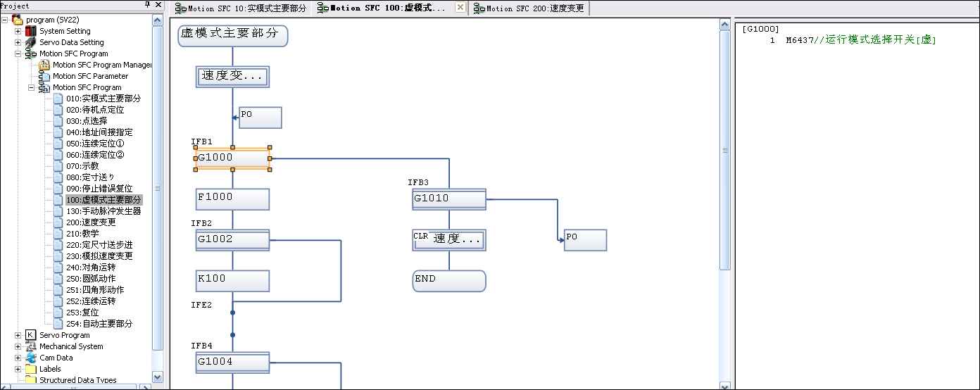This screenshot has height=390, width=980.
Task: Click the Cam Data globe icon
Action: point(30,358)
